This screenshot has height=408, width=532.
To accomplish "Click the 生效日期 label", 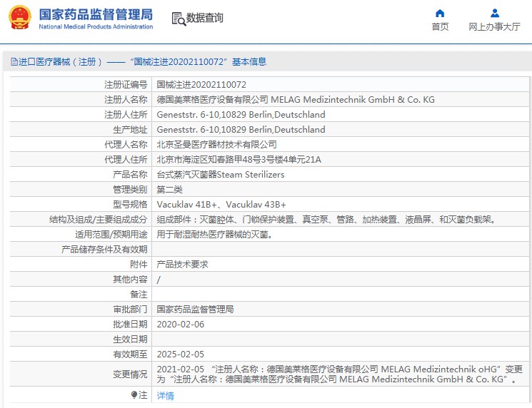I will pyautogui.click(x=130, y=340).
